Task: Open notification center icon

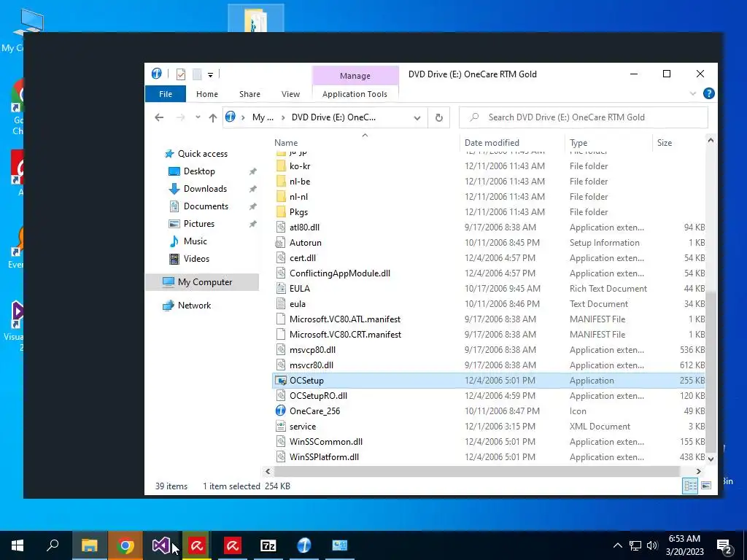Action: pos(724,545)
